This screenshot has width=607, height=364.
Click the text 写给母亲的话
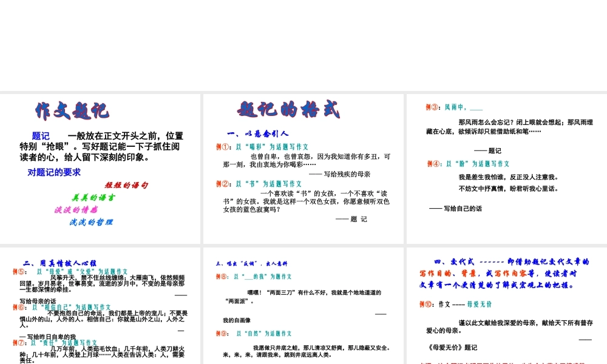(38, 302)
